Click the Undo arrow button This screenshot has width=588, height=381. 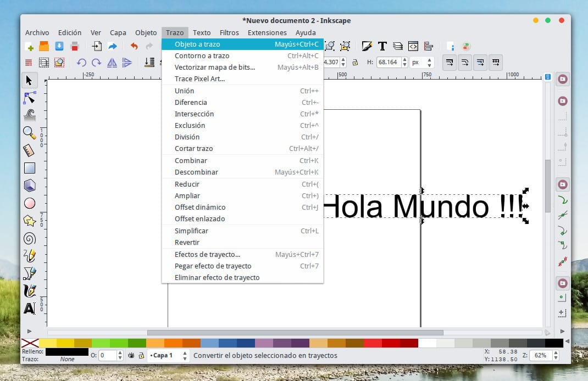click(135, 46)
